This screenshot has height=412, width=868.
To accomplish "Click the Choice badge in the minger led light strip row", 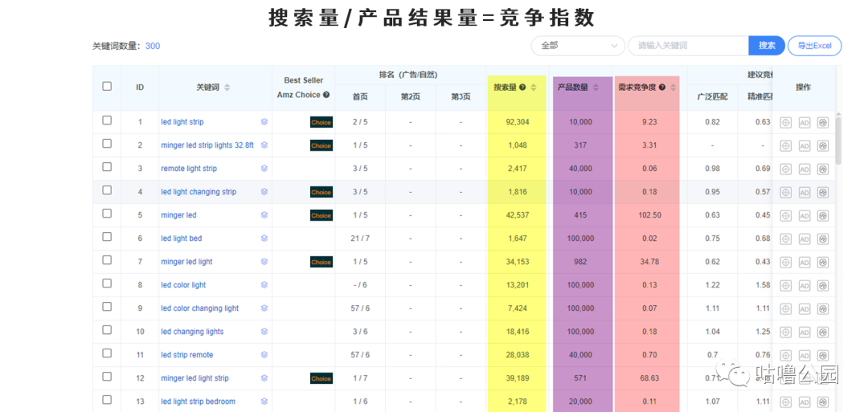I will click(x=321, y=379).
